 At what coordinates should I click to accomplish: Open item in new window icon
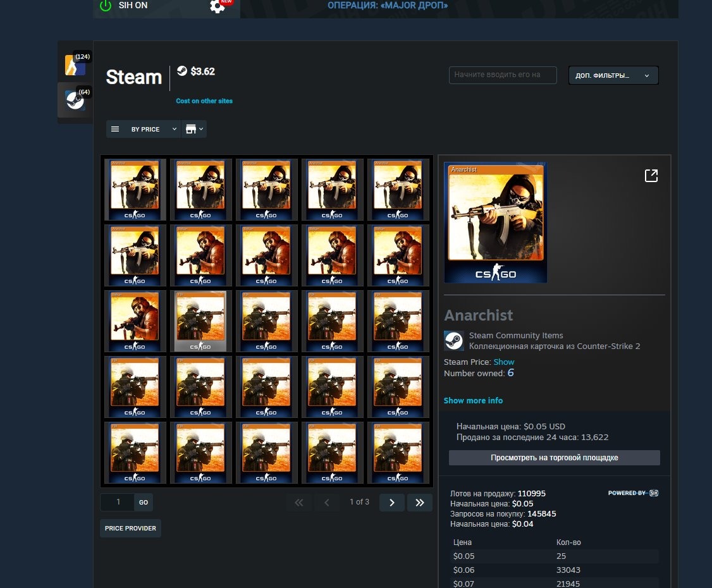click(x=651, y=176)
